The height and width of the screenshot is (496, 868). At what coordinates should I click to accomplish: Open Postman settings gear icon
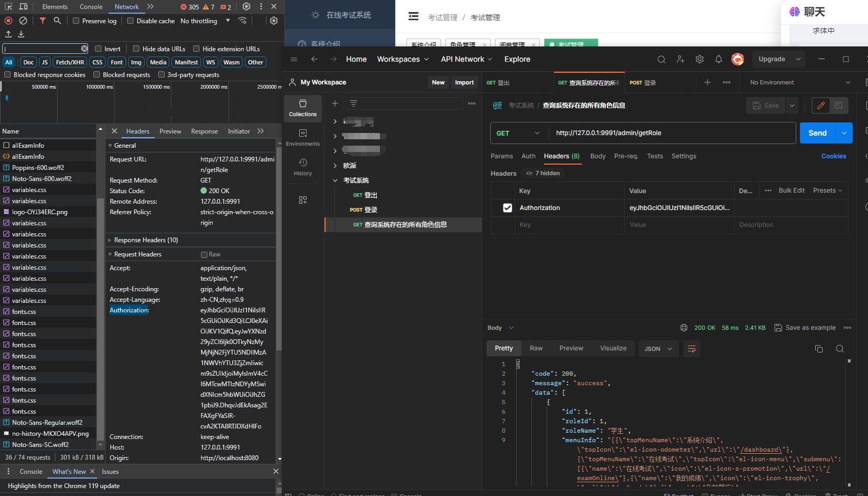click(x=700, y=59)
